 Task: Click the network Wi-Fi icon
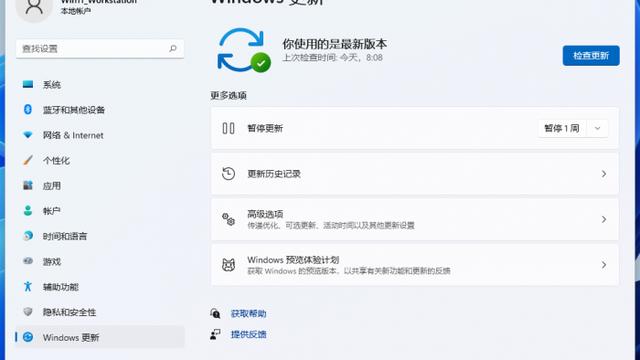click(x=28, y=135)
